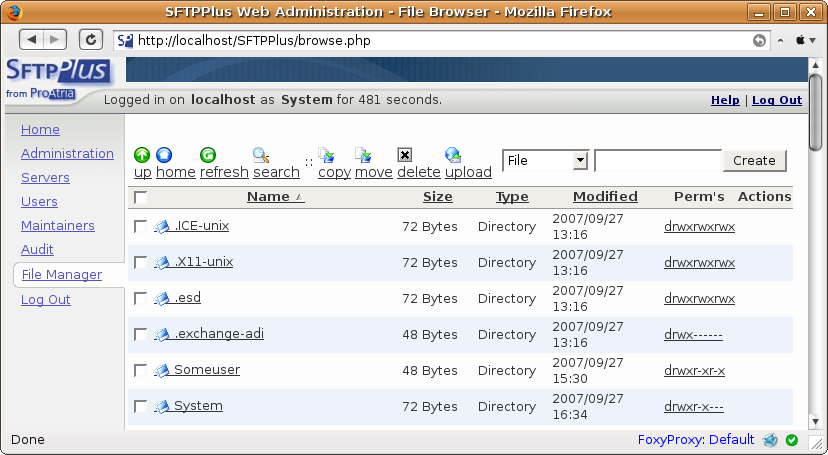This screenshot has height=455, width=828.
Task: Check the .exchange-adi row checkbox
Action: [140, 334]
